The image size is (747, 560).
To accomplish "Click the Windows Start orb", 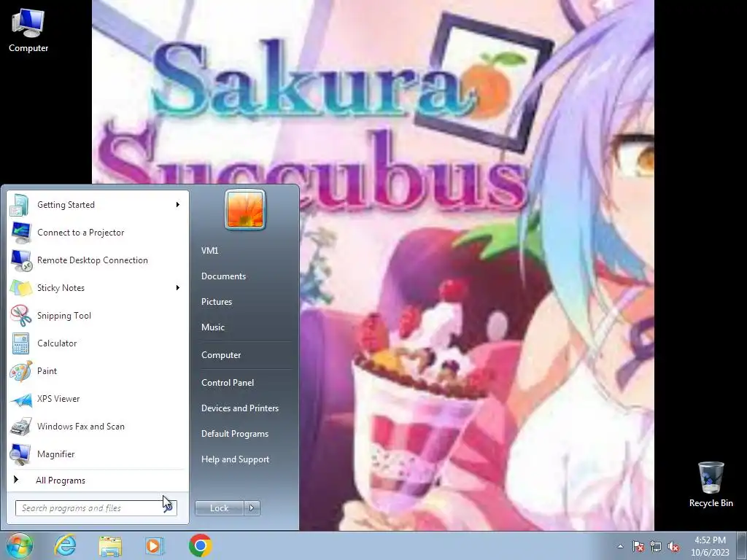I will [x=20, y=545].
